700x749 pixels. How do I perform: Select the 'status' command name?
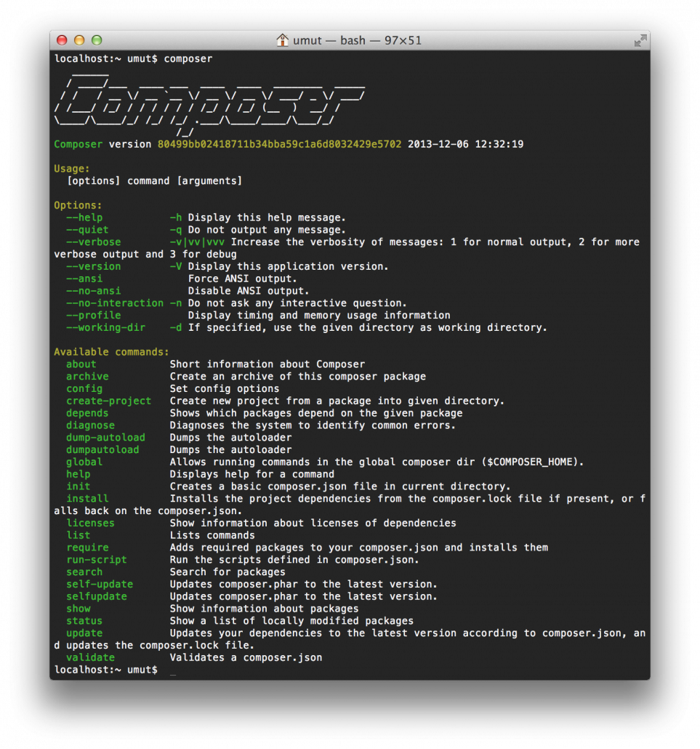[84, 621]
